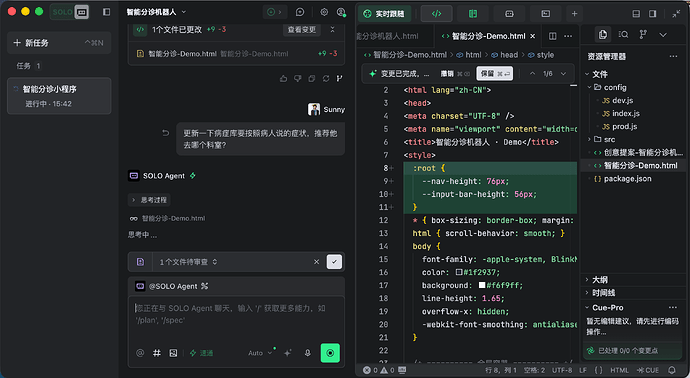Switch to the document view tab
Image resolution: width=690 pixels, height=378 pixels.
tap(473, 14)
